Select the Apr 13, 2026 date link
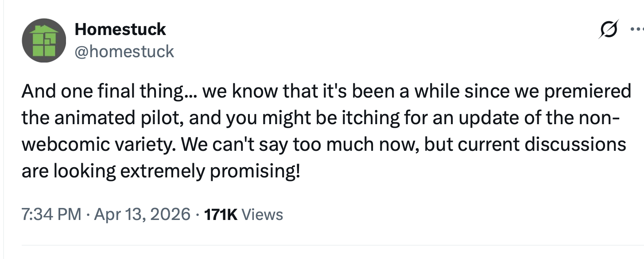The image size is (644, 259). click(142, 215)
